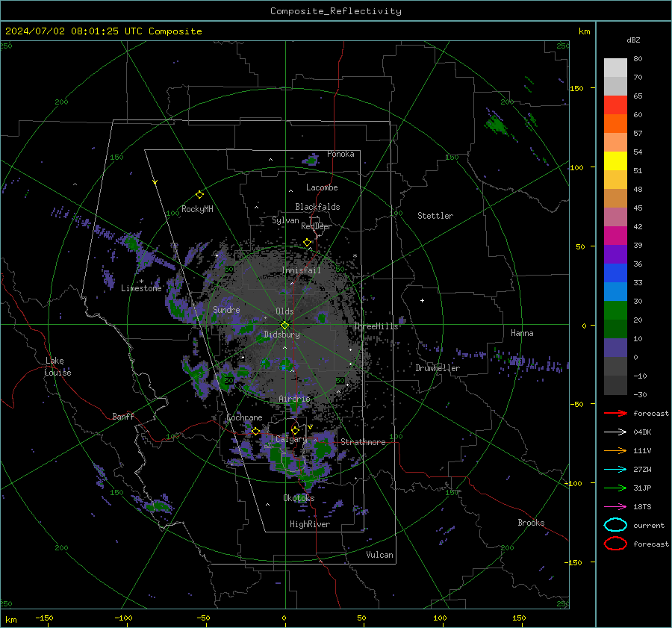Click the yellow radar-site diamond near Olds
The height and width of the screenshot is (628, 672).
(284, 325)
